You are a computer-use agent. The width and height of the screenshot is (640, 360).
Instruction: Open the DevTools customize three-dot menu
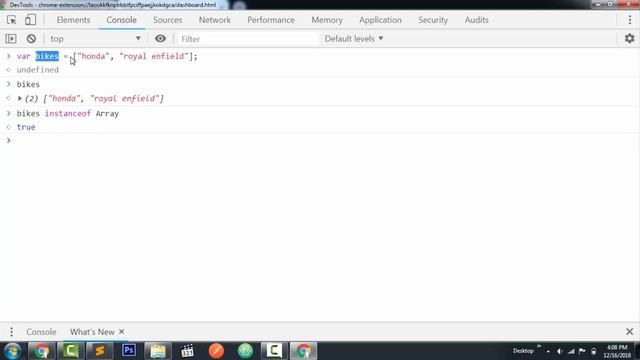[x=630, y=20]
